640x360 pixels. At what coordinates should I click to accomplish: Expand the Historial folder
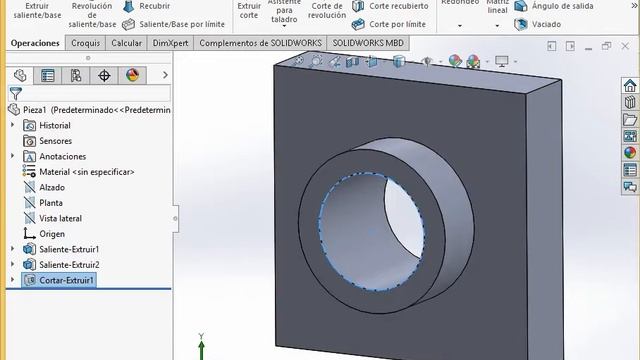click(x=13, y=125)
